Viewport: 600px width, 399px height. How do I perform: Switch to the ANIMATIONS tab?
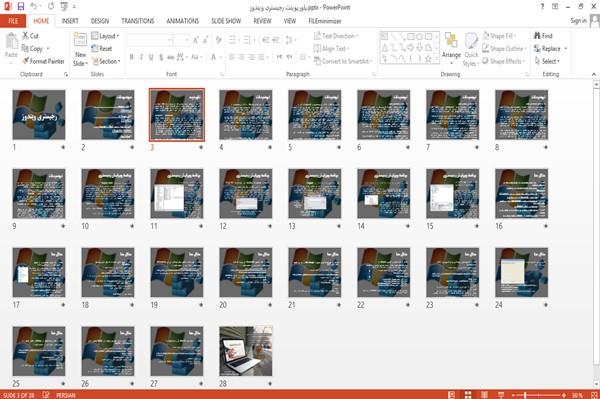183,21
